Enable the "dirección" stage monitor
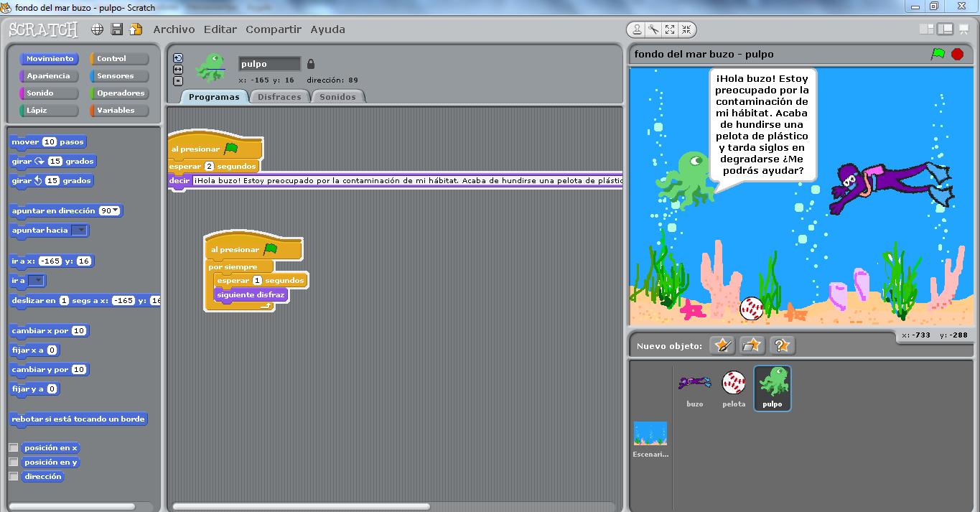 pos(13,476)
